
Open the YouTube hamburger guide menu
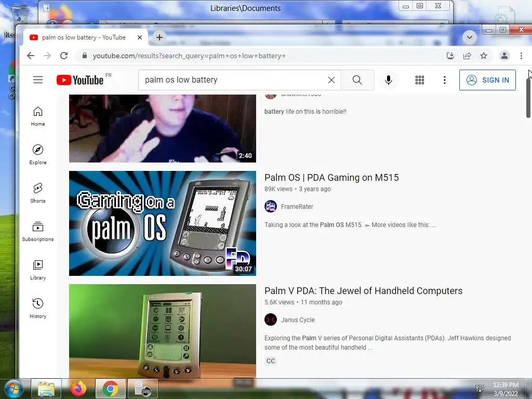tap(37, 80)
